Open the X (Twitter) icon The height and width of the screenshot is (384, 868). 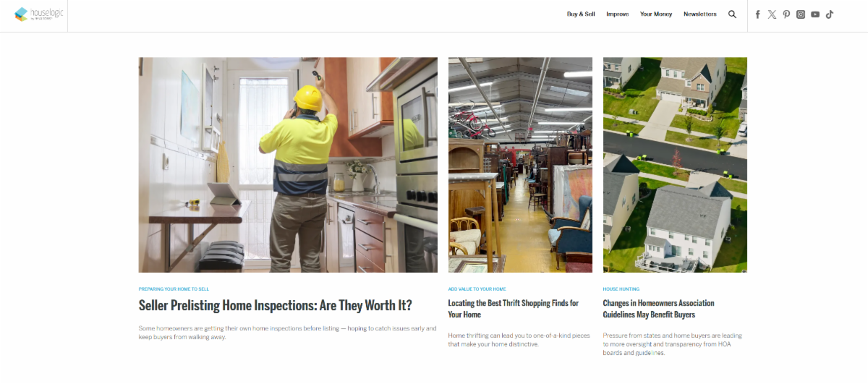click(772, 14)
